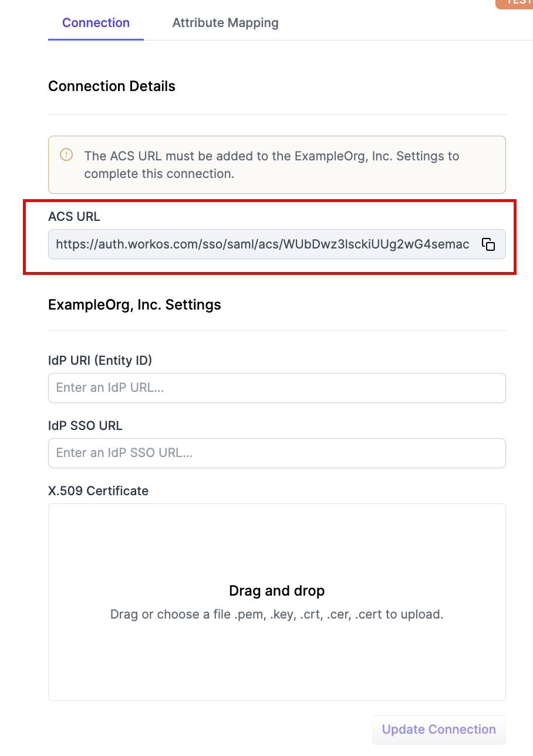The width and height of the screenshot is (533, 756).
Task: Click the "Drag or choose a file" hint
Action: coord(276,614)
